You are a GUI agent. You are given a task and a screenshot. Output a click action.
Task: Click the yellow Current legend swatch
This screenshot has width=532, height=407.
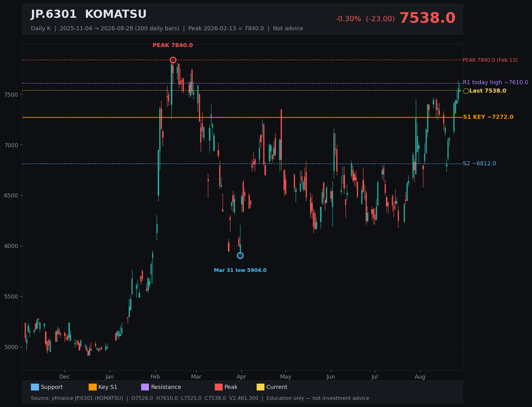[x=260, y=387]
